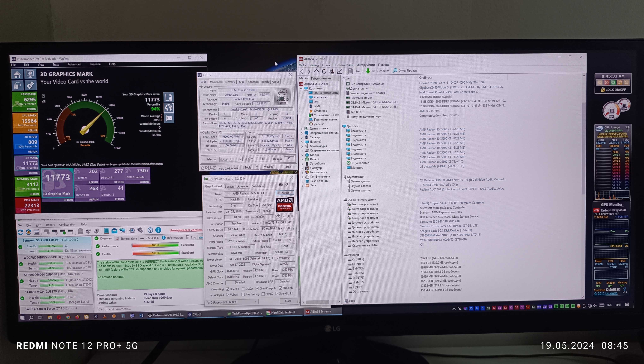Viewport: 644px width, 364px height.
Task: Open Configuration menu in Hard Disk Sentinel
Action: [x=67, y=225]
